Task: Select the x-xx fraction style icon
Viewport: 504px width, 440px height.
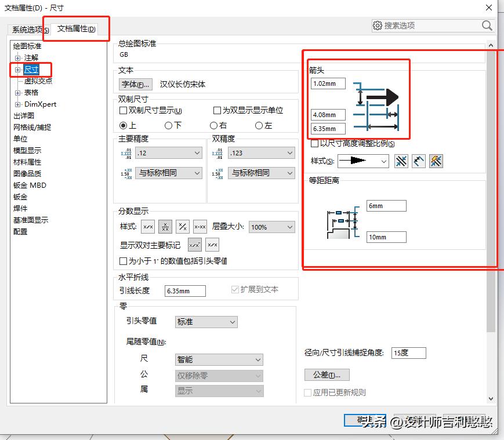Action: point(200,226)
